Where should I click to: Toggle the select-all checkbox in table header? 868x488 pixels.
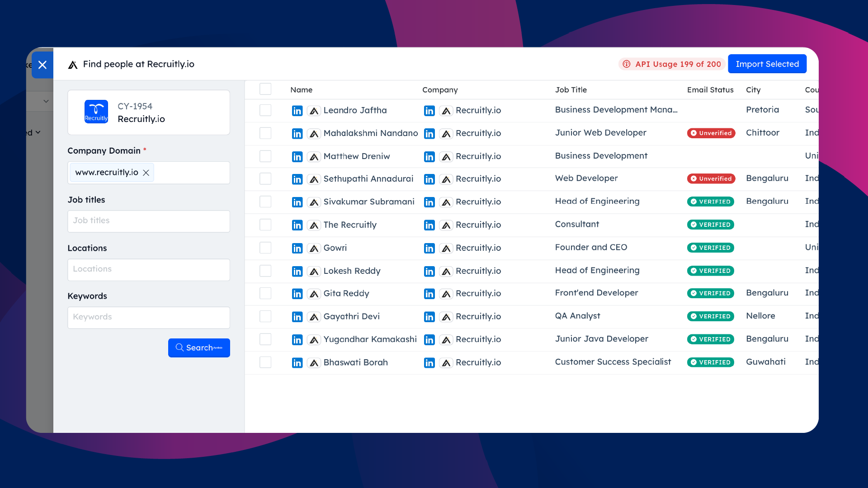pos(265,89)
